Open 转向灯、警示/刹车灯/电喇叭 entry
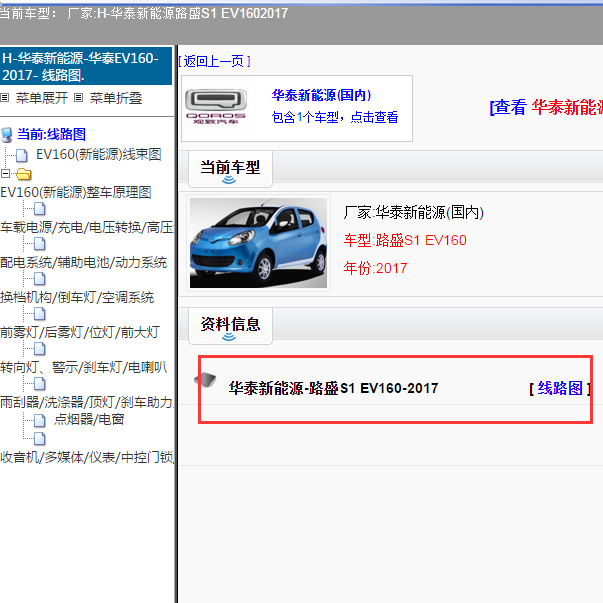Screen dimensions: 603x603 [x=83, y=368]
